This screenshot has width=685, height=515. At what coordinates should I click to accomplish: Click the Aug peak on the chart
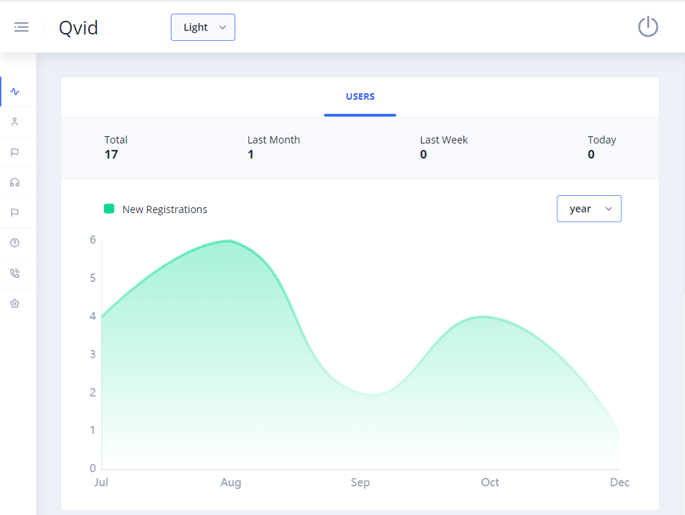coord(231,241)
